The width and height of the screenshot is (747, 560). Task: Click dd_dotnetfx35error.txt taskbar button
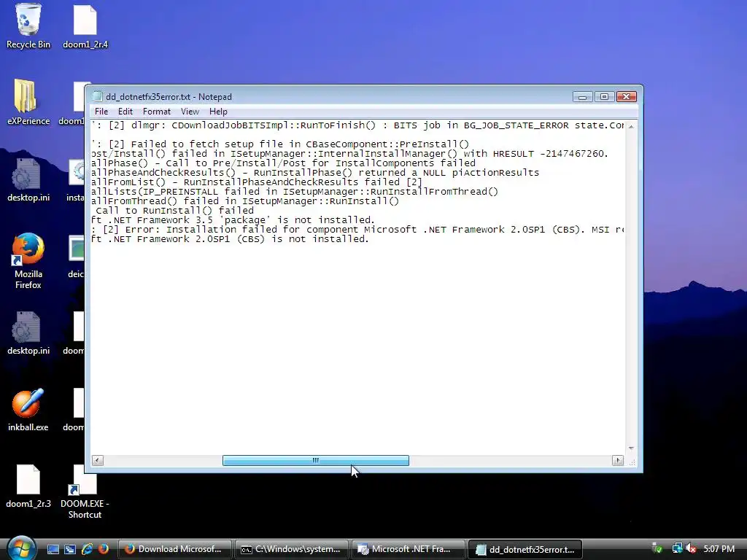[x=525, y=549]
